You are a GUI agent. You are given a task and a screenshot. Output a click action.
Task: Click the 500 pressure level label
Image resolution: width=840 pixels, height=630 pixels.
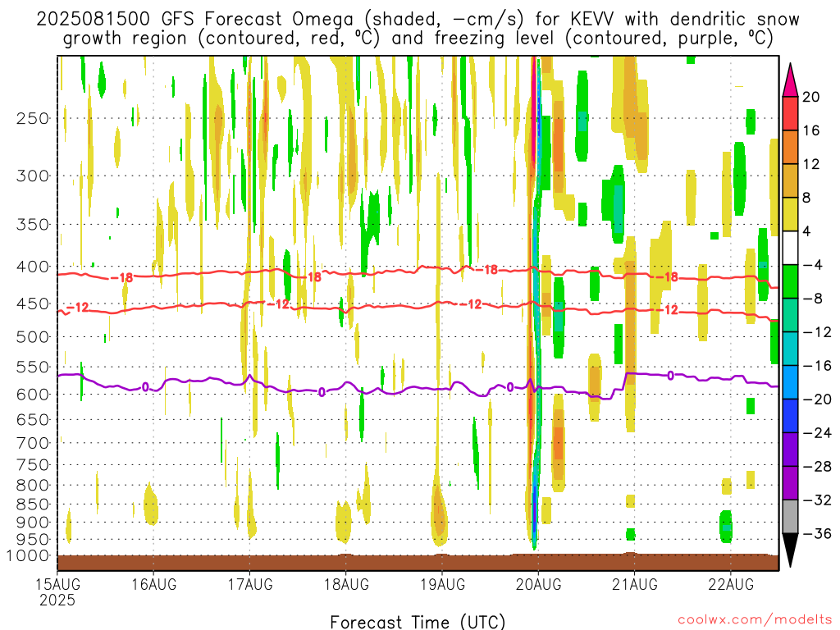point(33,337)
